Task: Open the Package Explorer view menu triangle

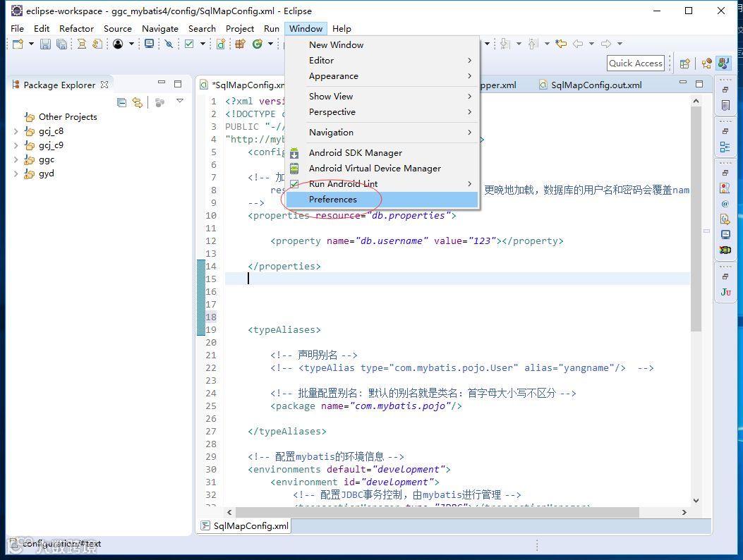Action: click(x=180, y=102)
